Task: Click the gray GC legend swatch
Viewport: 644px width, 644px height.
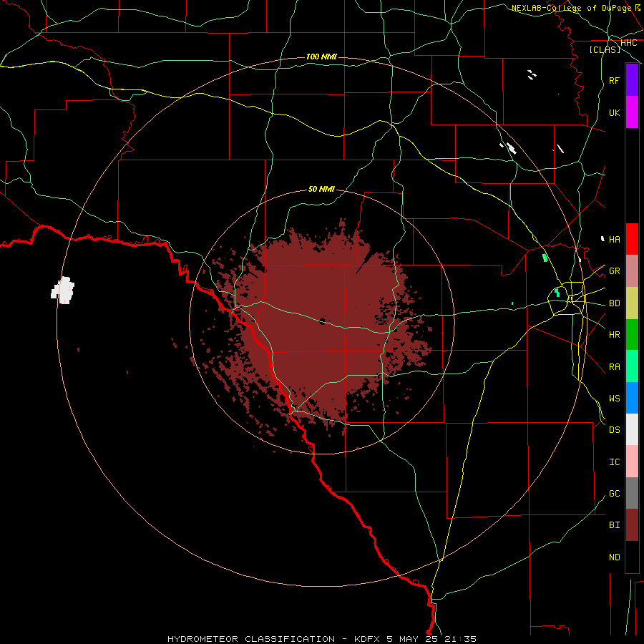Action: click(x=632, y=493)
